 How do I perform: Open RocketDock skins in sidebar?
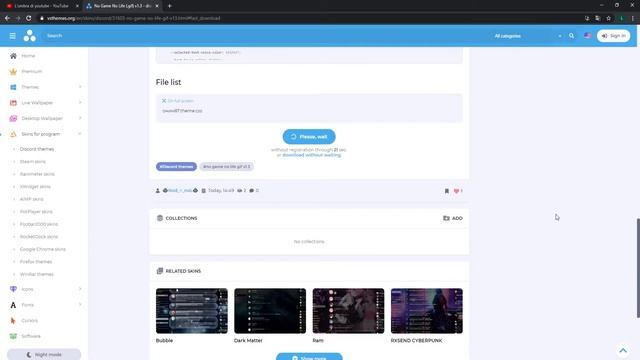pyautogui.click(x=39, y=237)
